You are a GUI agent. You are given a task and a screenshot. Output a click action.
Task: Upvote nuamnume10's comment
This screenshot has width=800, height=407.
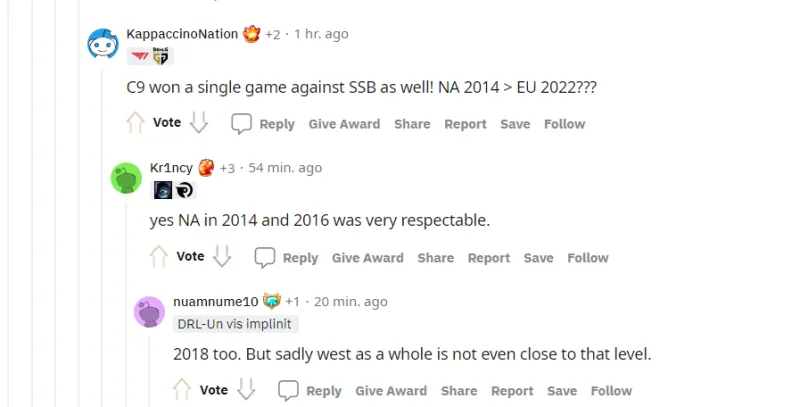(x=183, y=390)
